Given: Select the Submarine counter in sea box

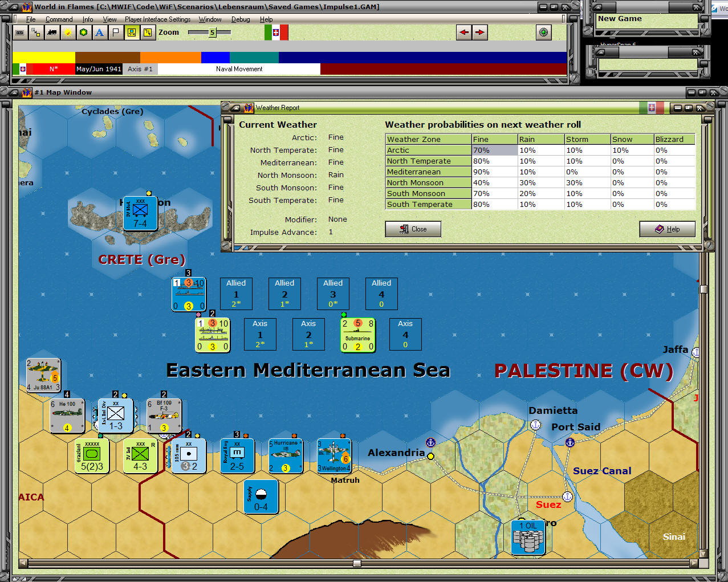Looking at the screenshot, I should coord(358,334).
